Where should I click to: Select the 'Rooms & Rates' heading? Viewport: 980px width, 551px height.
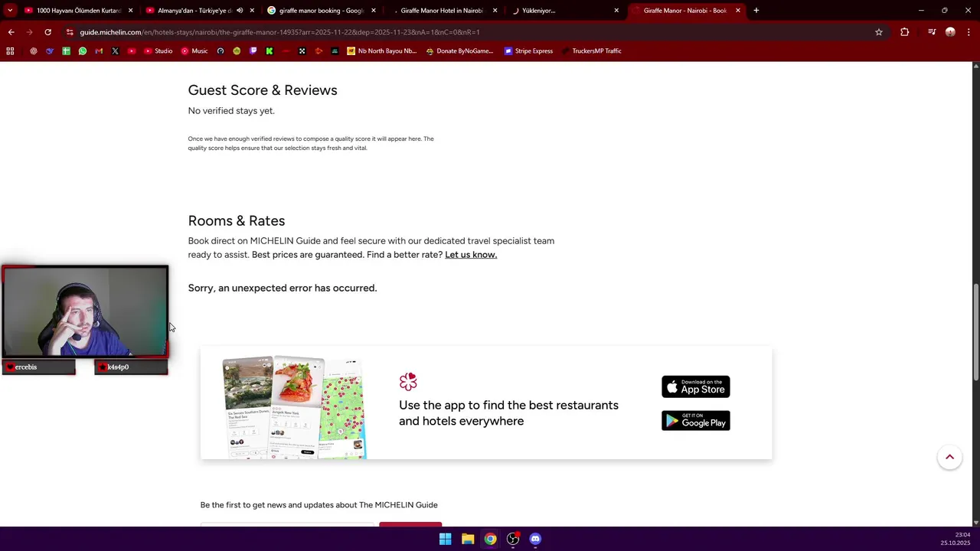pyautogui.click(x=237, y=220)
